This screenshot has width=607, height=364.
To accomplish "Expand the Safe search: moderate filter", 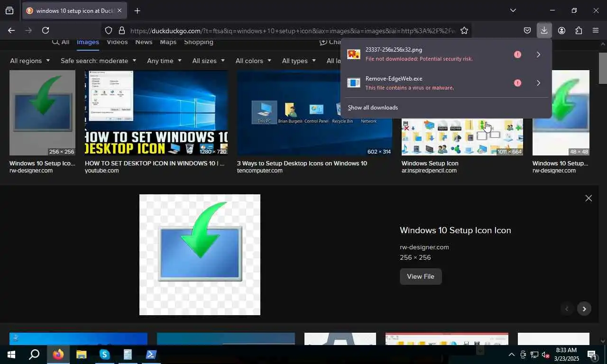I will [x=98, y=61].
